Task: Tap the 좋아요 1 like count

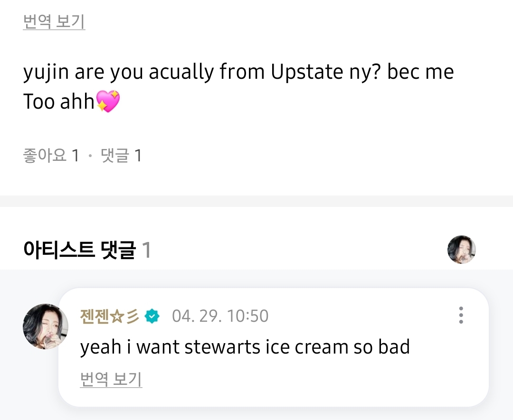Action: 51,156
